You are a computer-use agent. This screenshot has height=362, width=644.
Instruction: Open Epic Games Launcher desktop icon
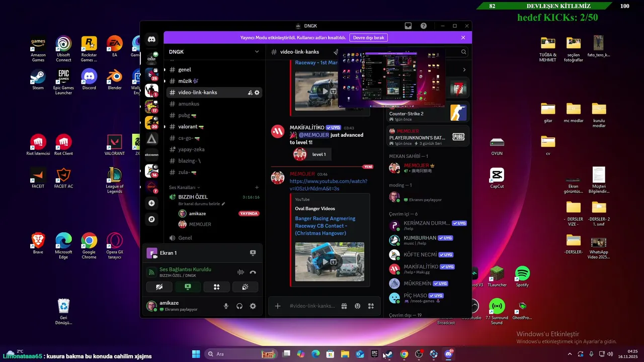pos(63,82)
